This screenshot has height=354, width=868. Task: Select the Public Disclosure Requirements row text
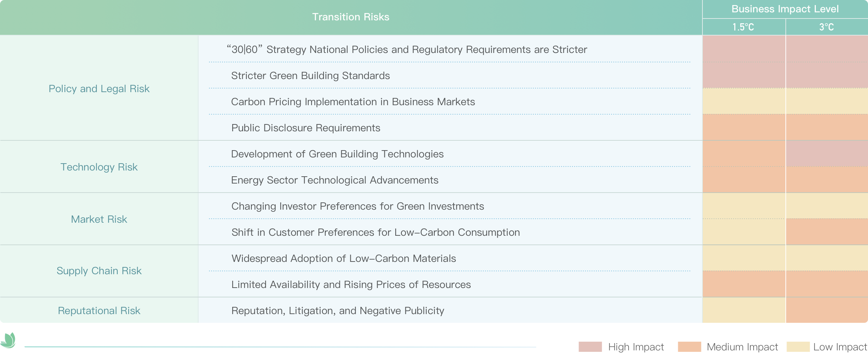pos(306,128)
